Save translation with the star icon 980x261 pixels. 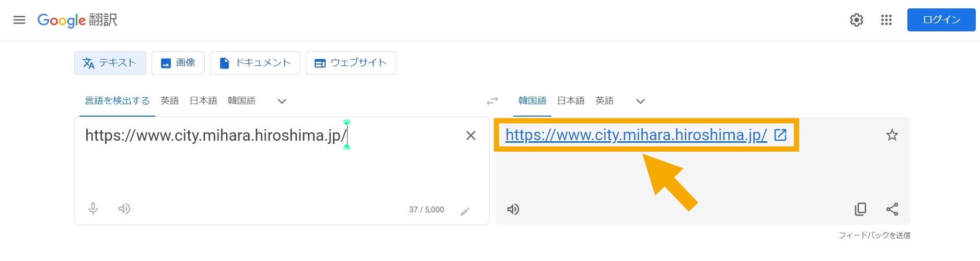click(892, 135)
